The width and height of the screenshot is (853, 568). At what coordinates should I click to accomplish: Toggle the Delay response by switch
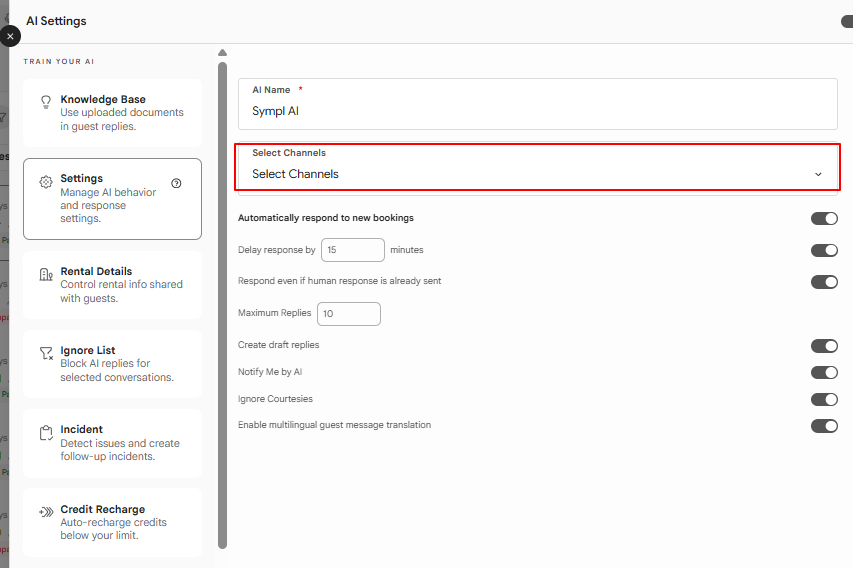(824, 250)
